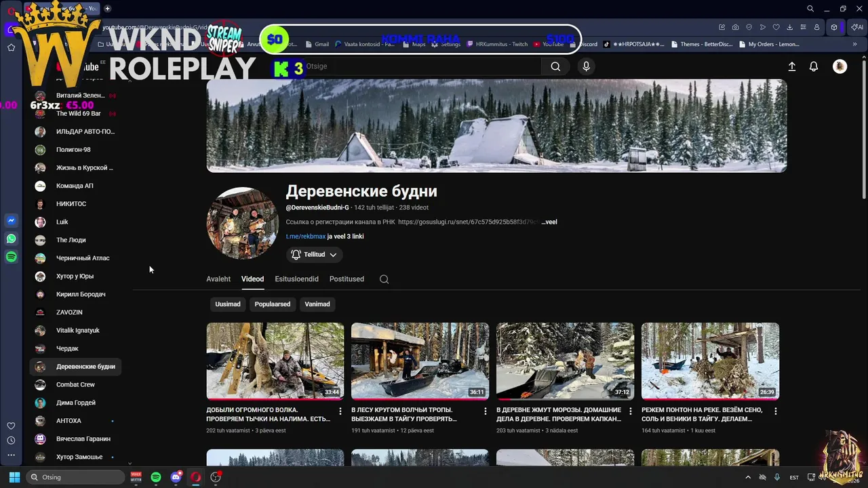Switch EST keyboard language indicator
The image size is (868, 488).
pos(794,477)
